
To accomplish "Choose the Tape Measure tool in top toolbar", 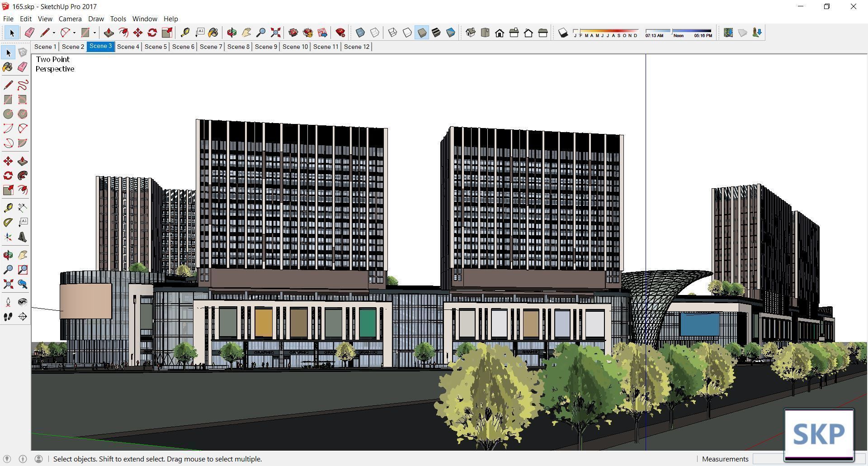I will tap(185, 33).
